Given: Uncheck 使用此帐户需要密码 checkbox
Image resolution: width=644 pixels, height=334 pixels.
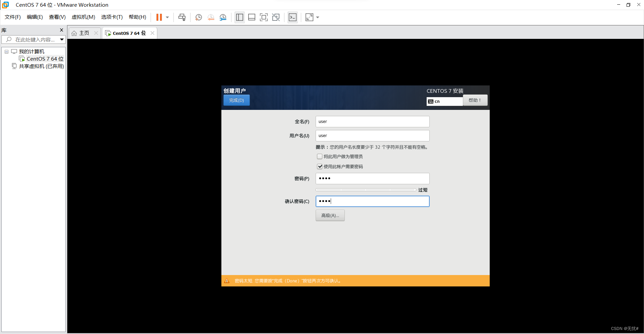Looking at the screenshot, I should coord(320,166).
